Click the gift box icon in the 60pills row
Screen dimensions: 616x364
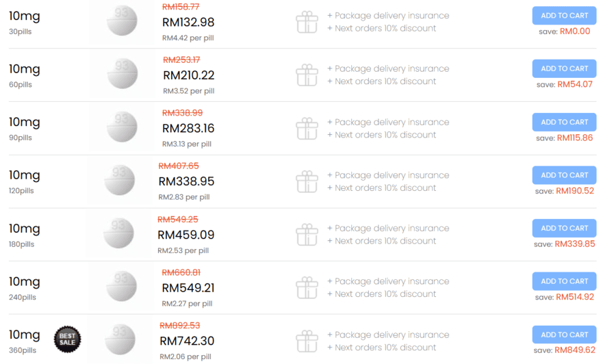tap(307, 75)
